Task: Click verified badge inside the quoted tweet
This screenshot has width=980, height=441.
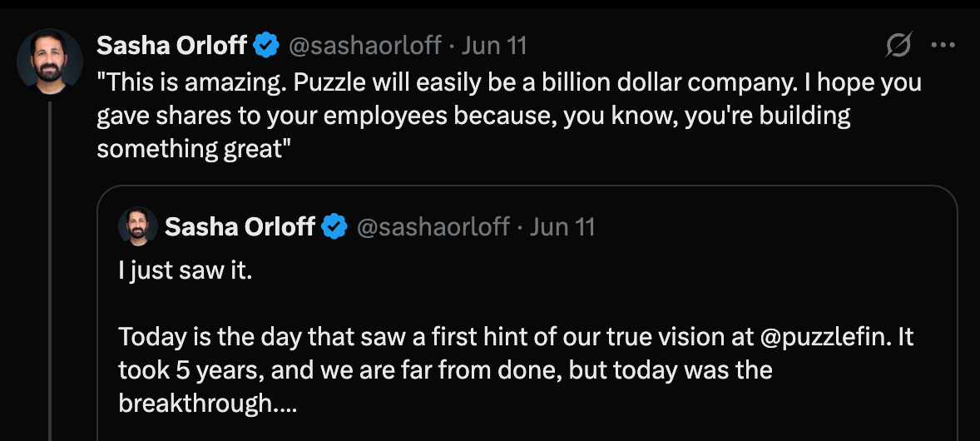Action: (334, 226)
